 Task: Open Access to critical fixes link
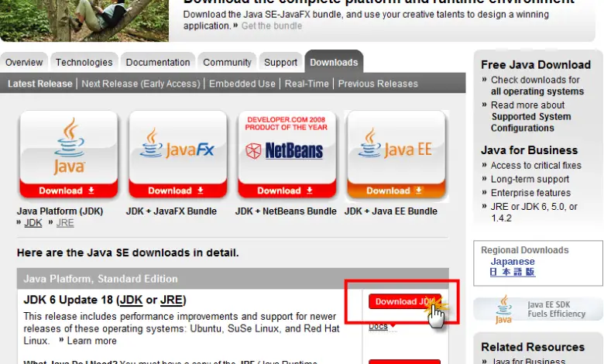pos(536,165)
